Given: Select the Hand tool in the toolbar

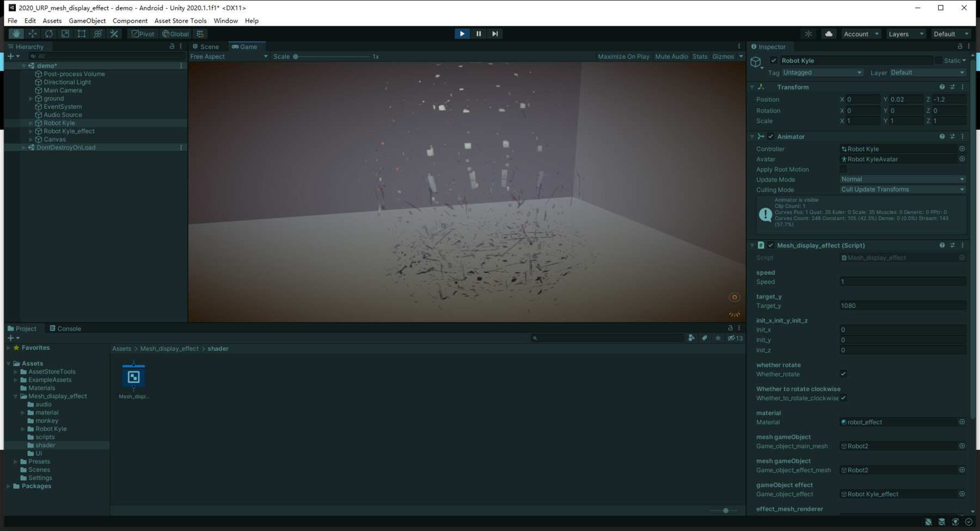Looking at the screenshot, I should pos(15,33).
